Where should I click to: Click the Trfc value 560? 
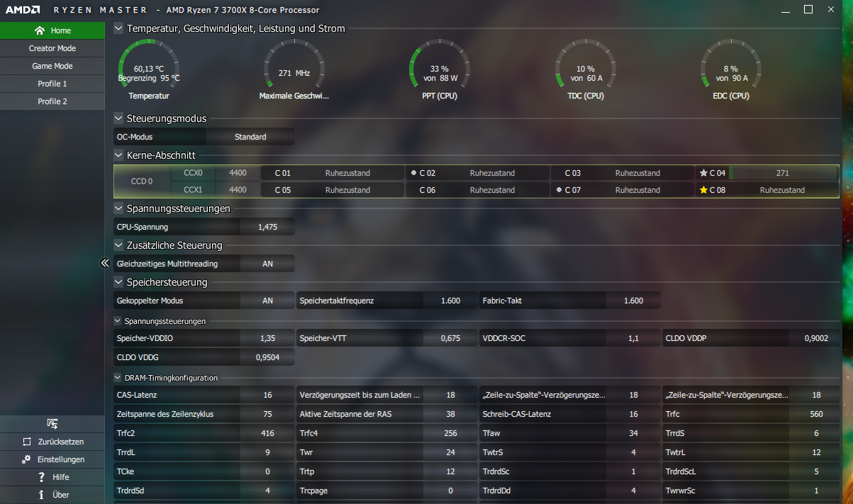(816, 414)
